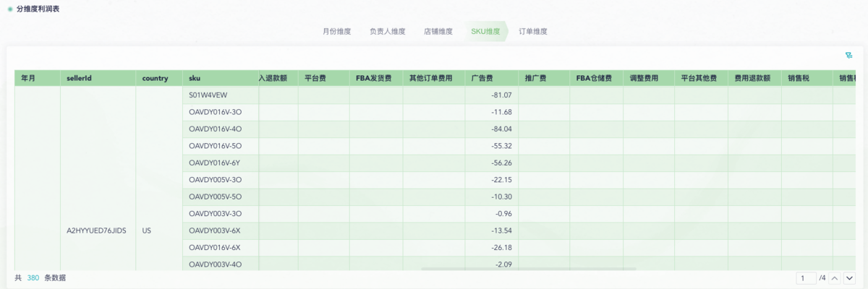868x289 pixels.
Task: Switch to the 月份维度 tab
Action: (336, 32)
